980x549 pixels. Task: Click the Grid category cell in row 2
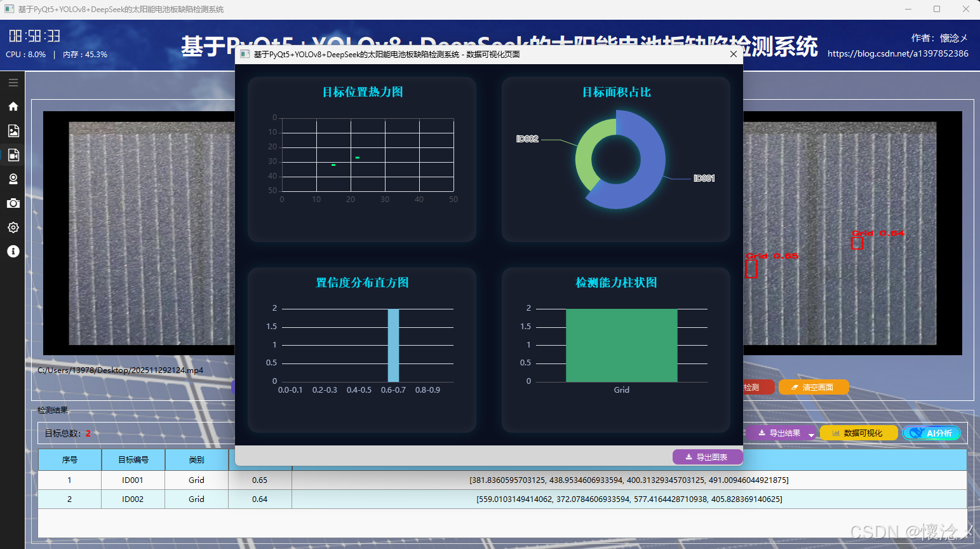[196, 499]
